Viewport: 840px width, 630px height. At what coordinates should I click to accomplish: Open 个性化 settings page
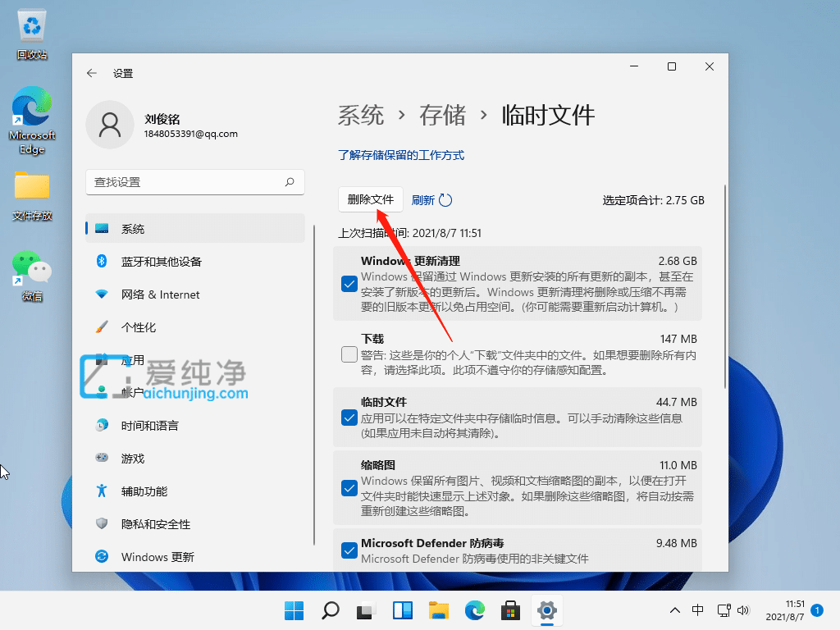click(x=195, y=326)
